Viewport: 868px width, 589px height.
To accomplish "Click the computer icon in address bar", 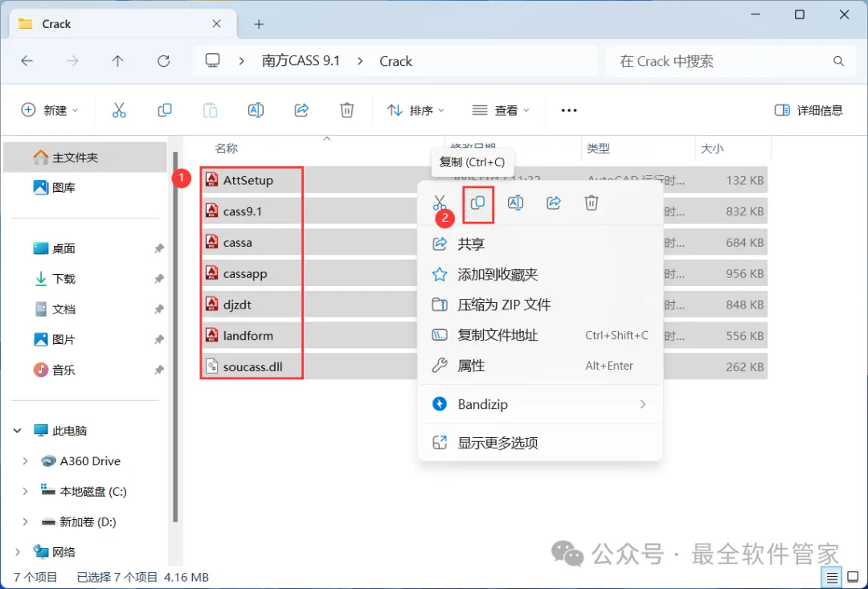I will (x=212, y=61).
